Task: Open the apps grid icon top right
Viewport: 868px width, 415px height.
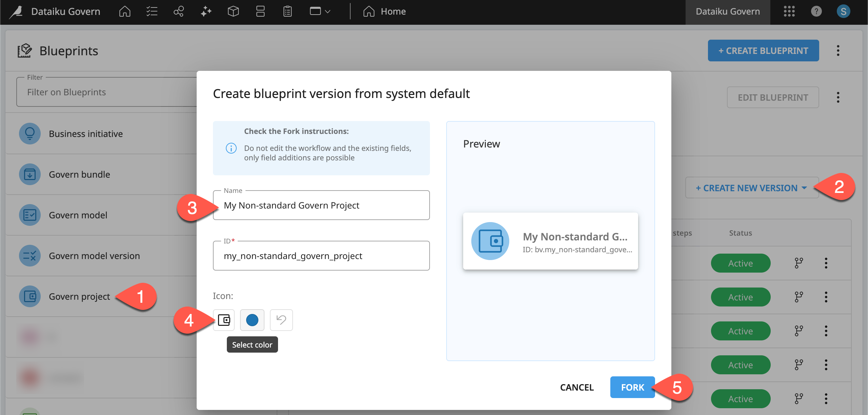Action: click(x=790, y=11)
